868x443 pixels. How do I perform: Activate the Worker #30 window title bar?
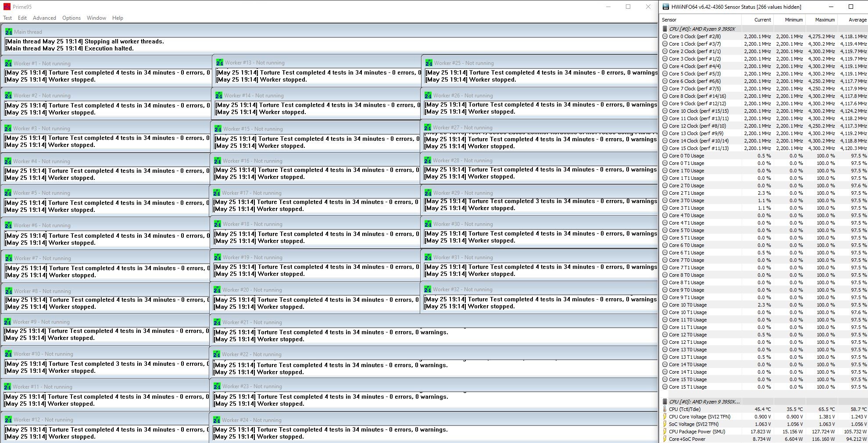click(x=539, y=224)
